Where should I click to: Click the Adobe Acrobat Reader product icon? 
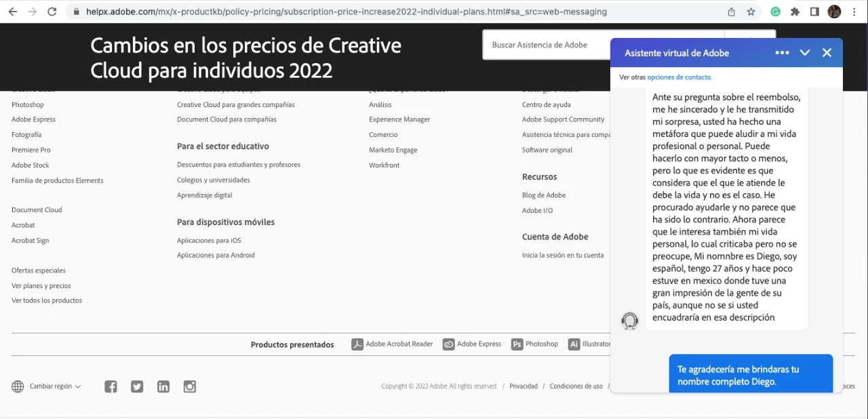(x=357, y=344)
